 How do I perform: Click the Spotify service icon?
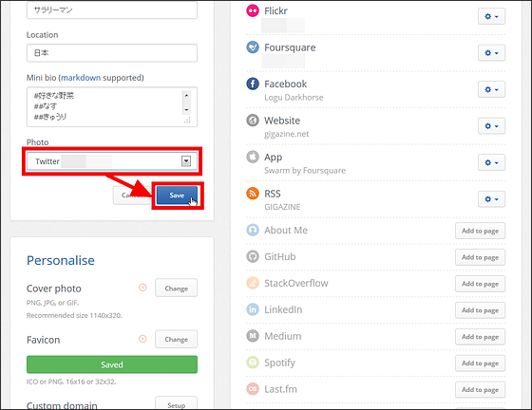(253, 363)
